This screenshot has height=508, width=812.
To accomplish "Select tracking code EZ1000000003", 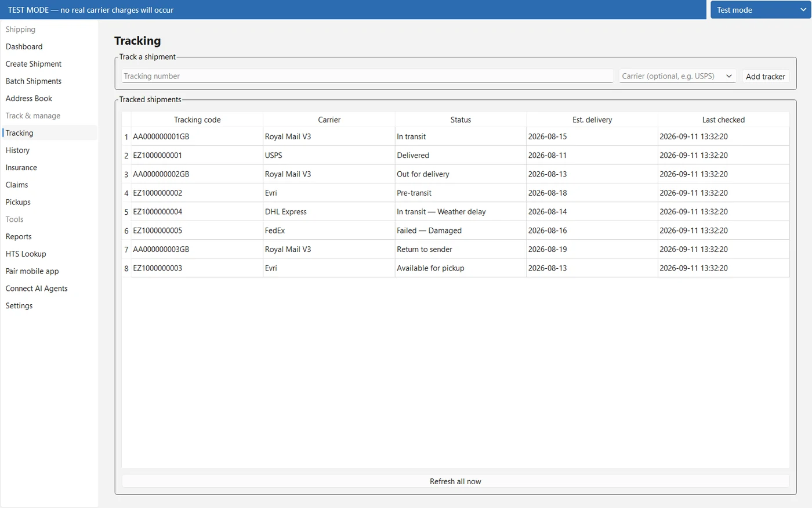I will tap(197, 268).
